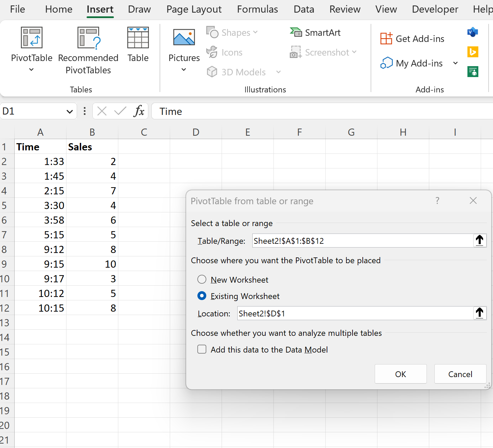Select the Existing Worksheet radio button

[201, 296]
